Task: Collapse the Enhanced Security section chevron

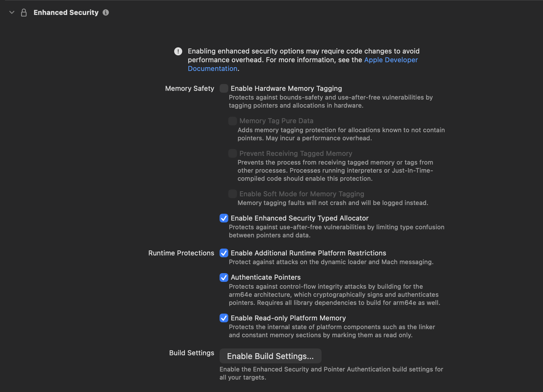Action: (x=12, y=12)
